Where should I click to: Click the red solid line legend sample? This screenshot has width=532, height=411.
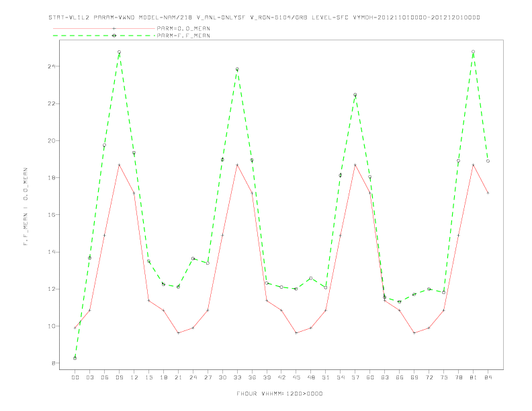(104, 28)
